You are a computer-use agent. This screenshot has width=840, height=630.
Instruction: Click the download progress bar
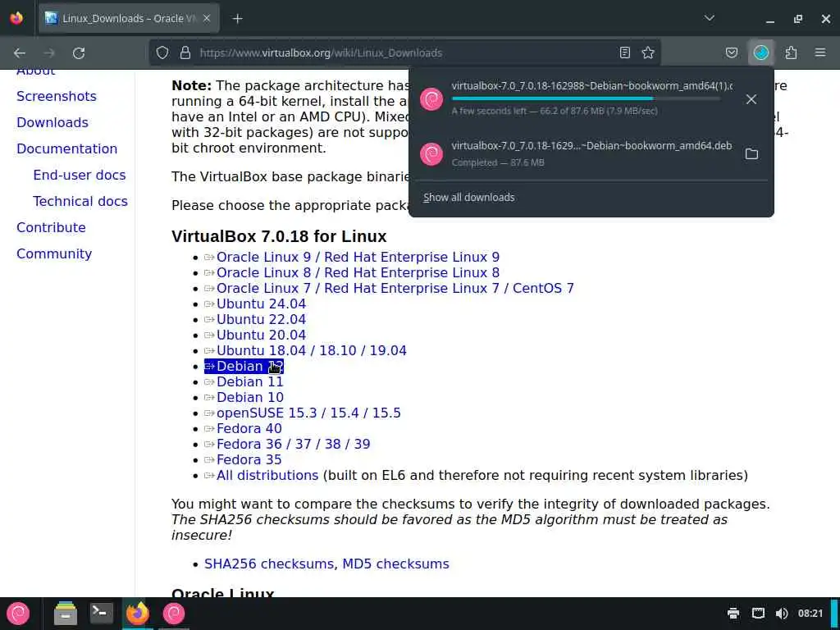pyautogui.click(x=586, y=98)
